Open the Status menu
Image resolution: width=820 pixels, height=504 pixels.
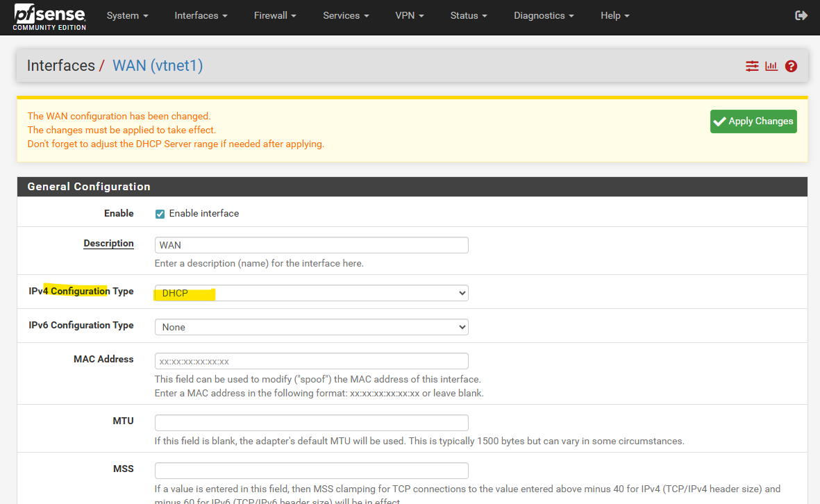point(468,15)
